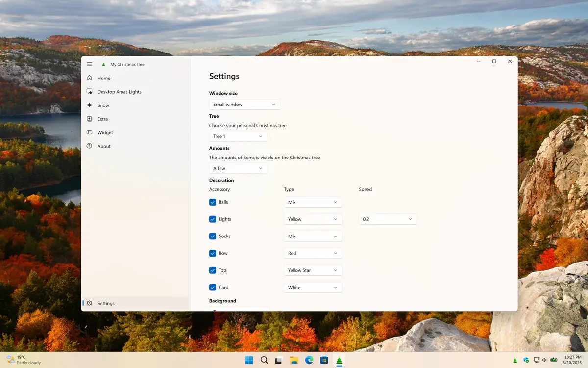This screenshot has width=588, height=368.
Task: Disable the Lights accessory checkbox
Action: [x=213, y=219]
